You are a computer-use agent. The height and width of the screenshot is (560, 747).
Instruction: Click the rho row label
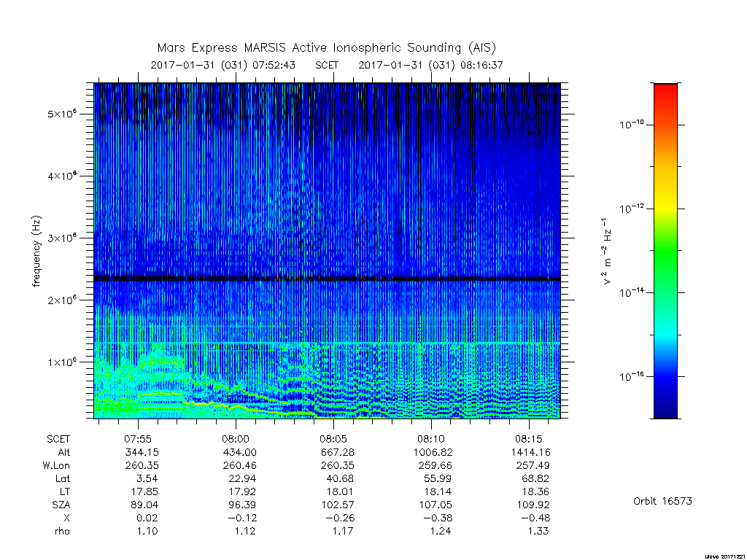[63, 532]
